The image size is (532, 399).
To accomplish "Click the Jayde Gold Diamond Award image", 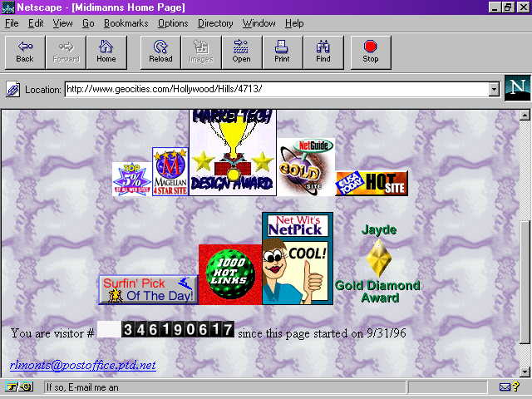I will (377, 264).
